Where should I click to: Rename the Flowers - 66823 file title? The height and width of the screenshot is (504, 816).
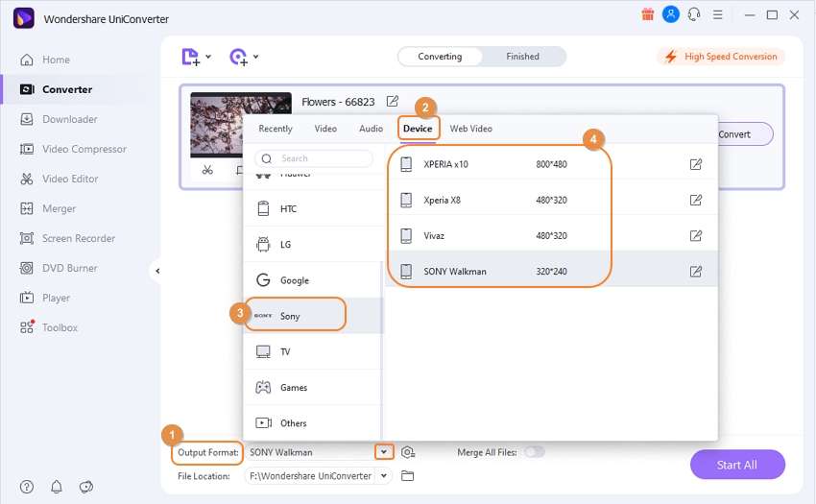coord(393,101)
